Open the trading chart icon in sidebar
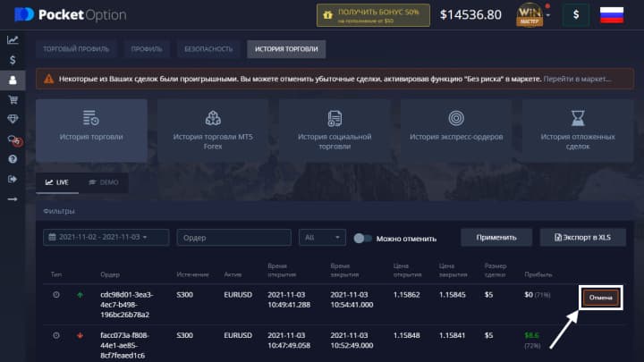This screenshot has width=644, height=362. (x=13, y=39)
